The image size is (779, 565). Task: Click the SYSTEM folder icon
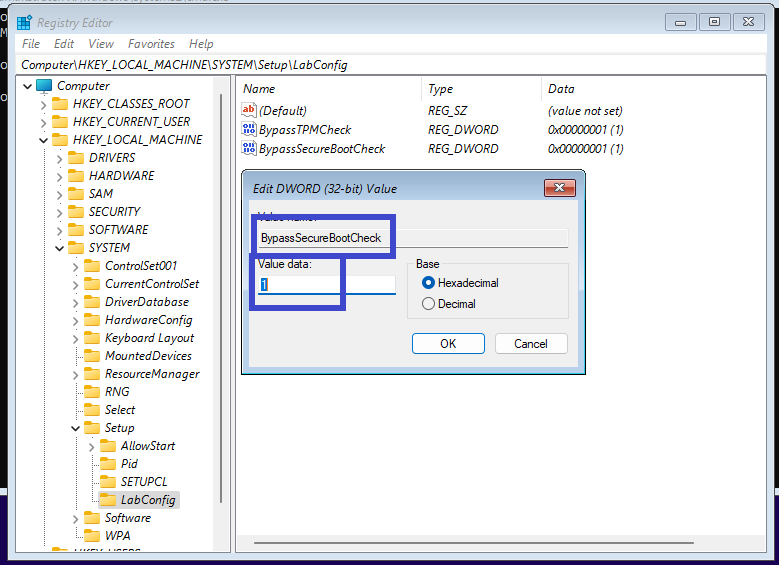pyautogui.click(x=76, y=247)
